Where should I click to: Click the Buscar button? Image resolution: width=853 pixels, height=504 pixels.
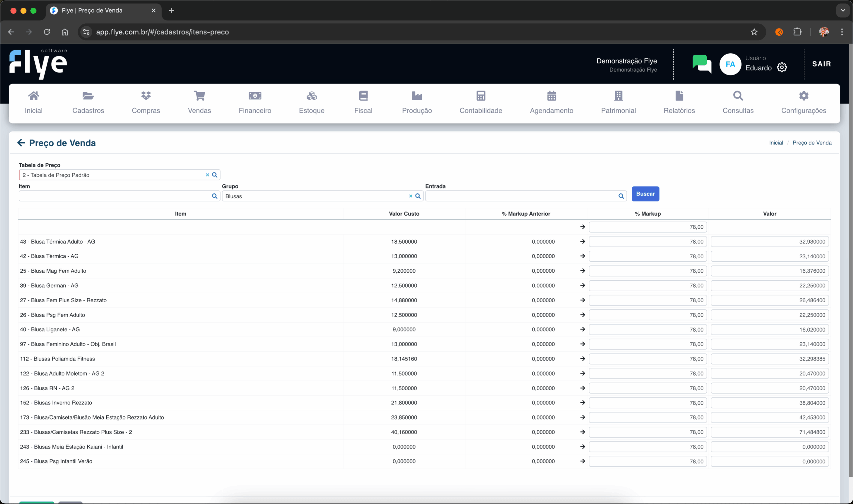[x=645, y=194]
